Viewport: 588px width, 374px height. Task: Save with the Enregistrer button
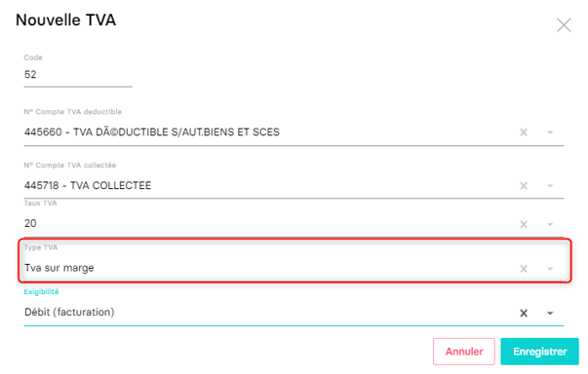tap(539, 352)
